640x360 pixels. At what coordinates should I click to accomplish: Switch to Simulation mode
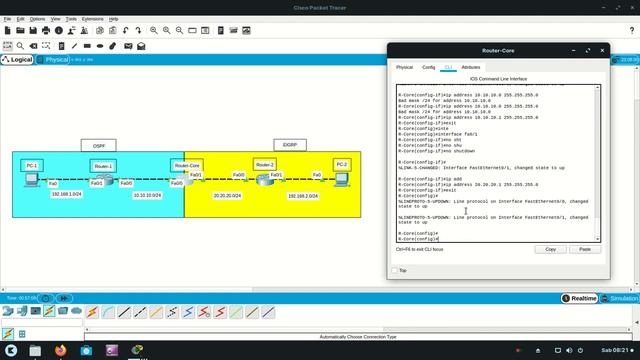[620, 298]
